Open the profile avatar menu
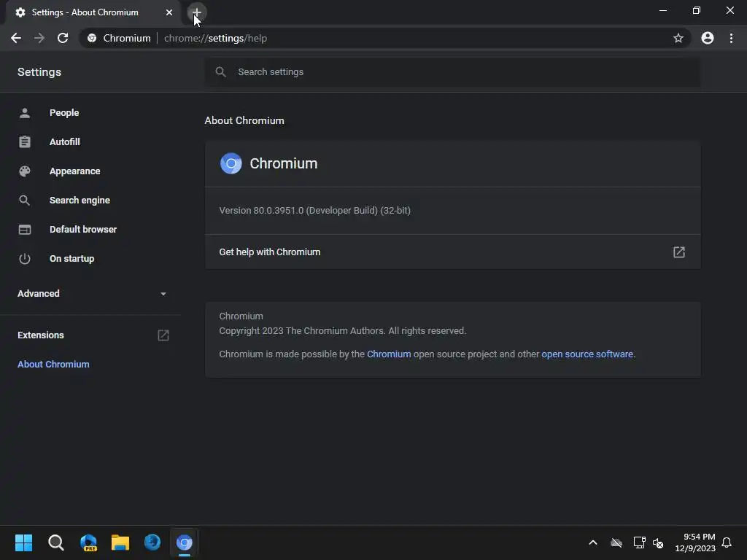747x560 pixels. click(708, 38)
